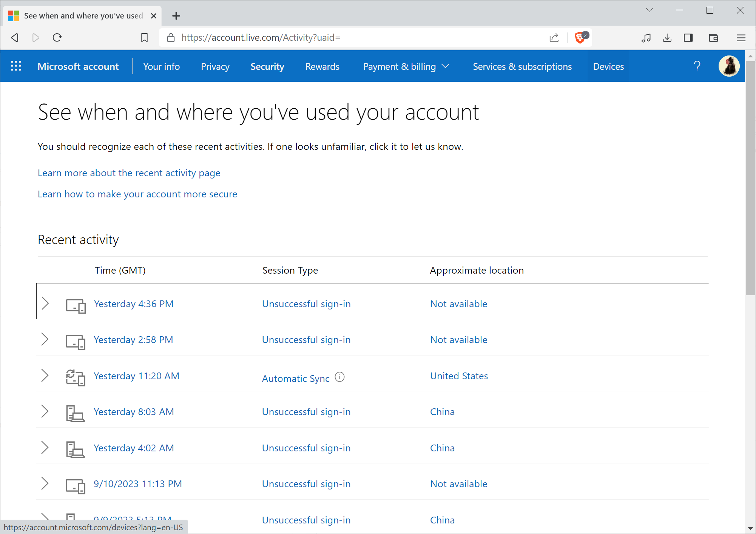
Task: Open the Devices section
Action: pyautogui.click(x=608, y=66)
